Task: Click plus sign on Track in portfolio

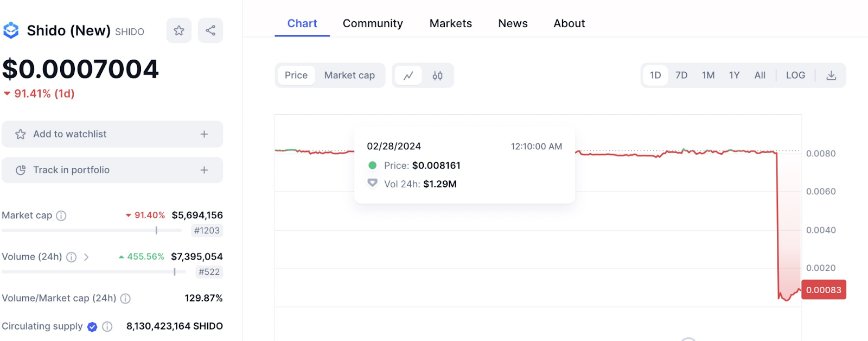Action: pos(204,170)
